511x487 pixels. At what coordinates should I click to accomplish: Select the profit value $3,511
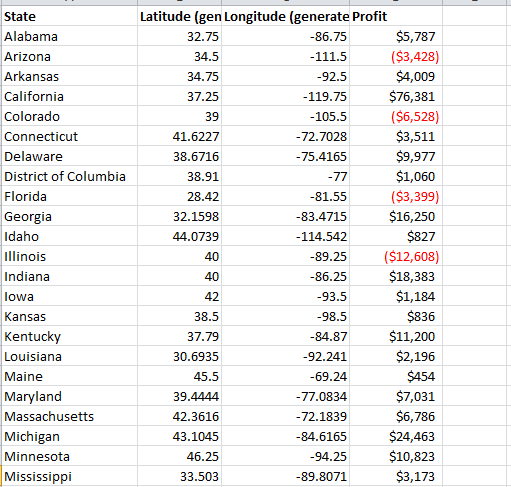pos(396,136)
